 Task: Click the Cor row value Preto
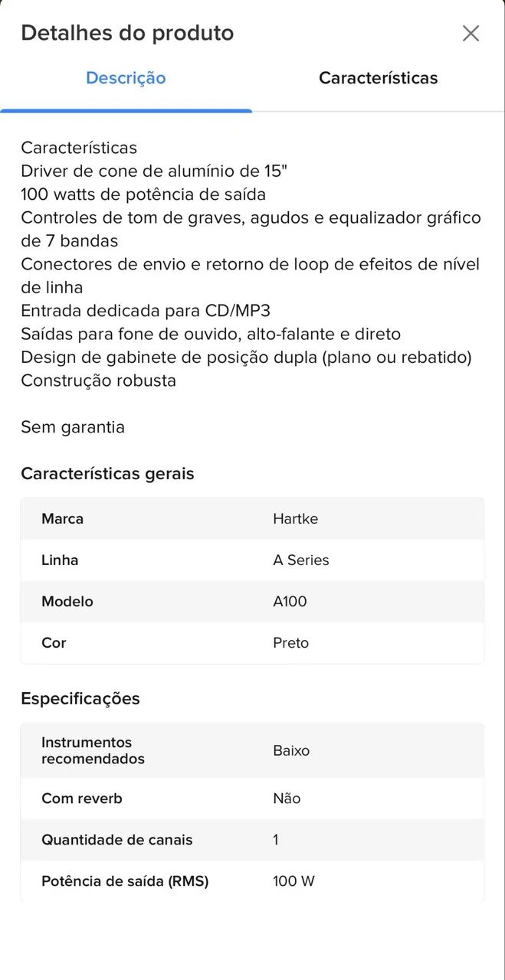290,642
